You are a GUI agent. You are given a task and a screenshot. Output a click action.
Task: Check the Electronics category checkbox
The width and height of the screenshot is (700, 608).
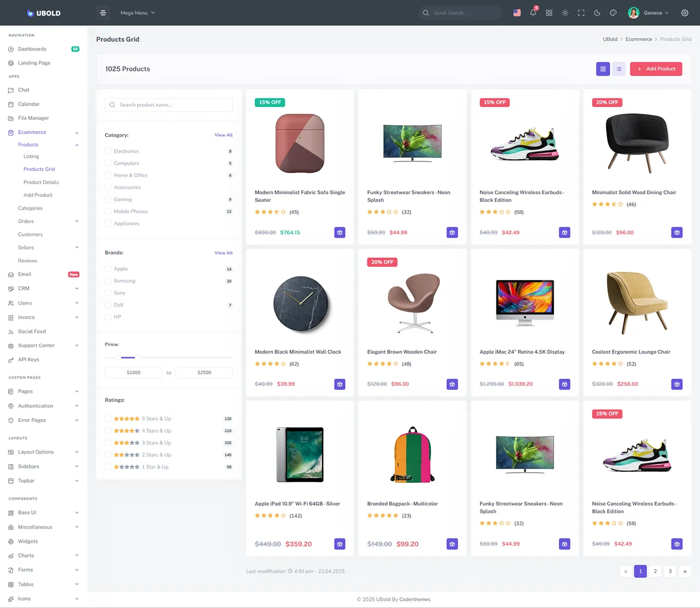[x=108, y=151]
